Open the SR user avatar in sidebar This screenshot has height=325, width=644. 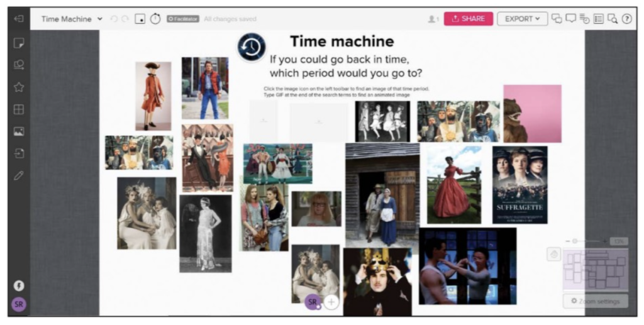[x=19, y=304]
